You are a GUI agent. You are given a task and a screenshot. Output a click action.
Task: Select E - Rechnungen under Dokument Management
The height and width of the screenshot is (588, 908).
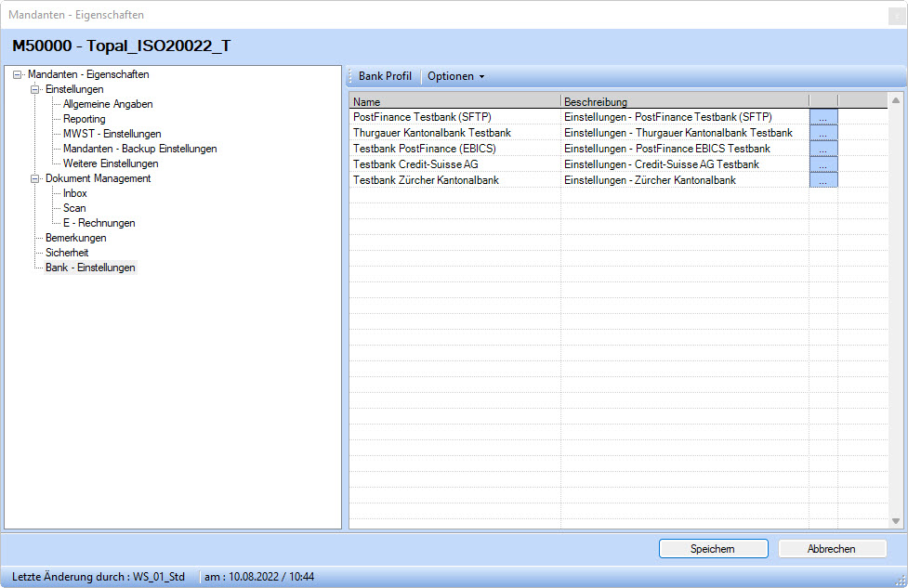coord(99,223)
